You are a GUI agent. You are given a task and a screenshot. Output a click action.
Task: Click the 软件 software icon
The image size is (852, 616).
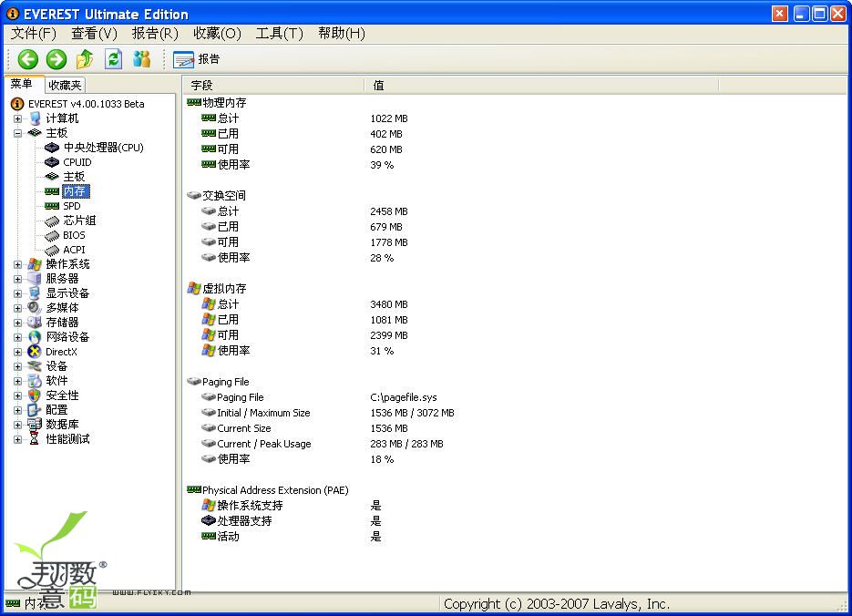click(x=35, y=381)
